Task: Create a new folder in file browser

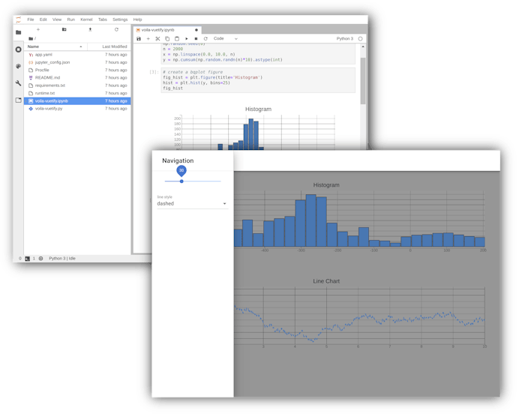Action: (x=64, y=29)
